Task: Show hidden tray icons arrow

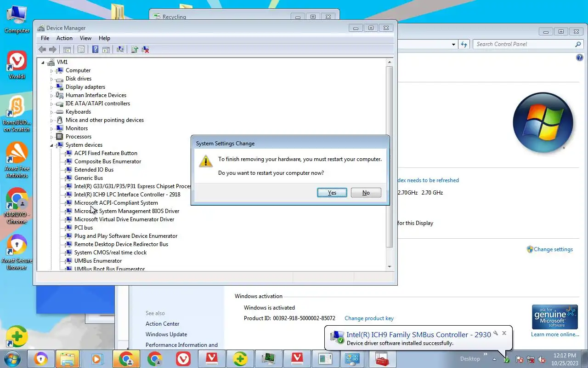Action: [x=494, y=359]
